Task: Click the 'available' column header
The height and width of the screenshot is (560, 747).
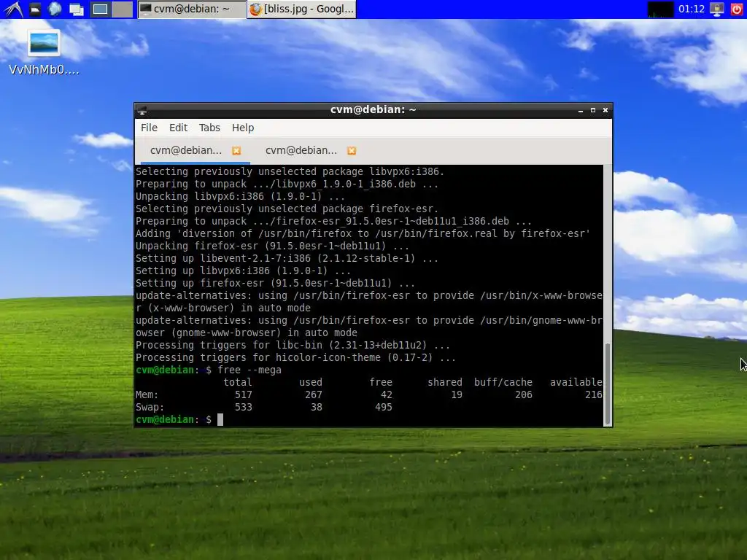Action: 576,382
